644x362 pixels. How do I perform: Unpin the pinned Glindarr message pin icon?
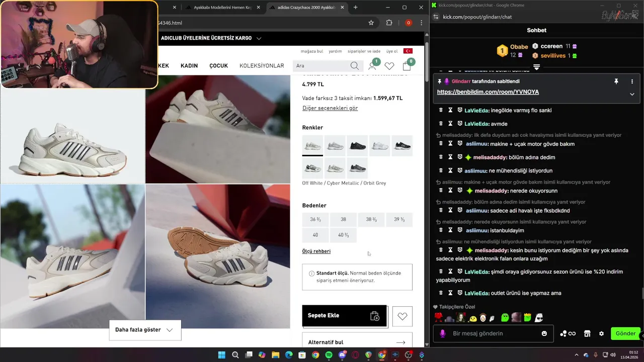click(616, 81)
